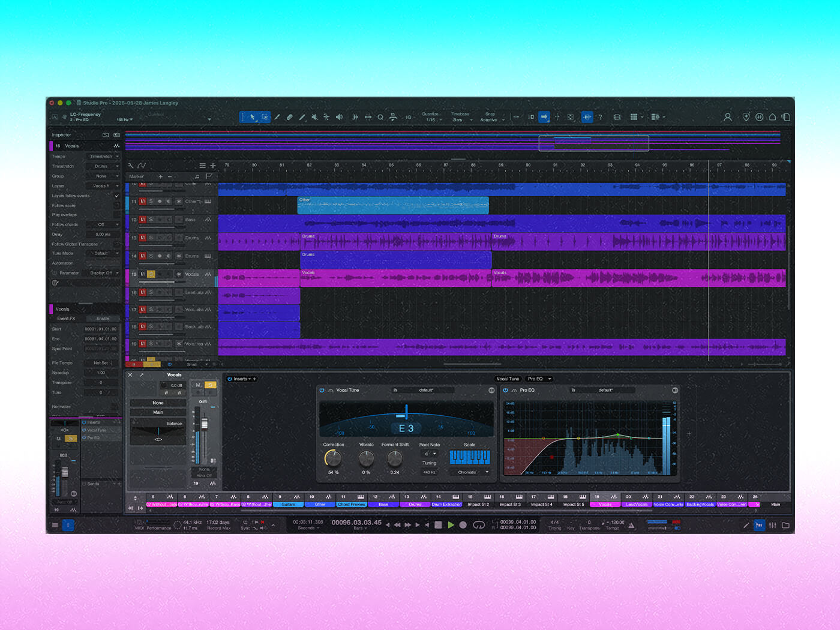This screenshot has height=630, width=840.
Task: Click the magnifier Zoom tool
Action: [x=380, y=117]
